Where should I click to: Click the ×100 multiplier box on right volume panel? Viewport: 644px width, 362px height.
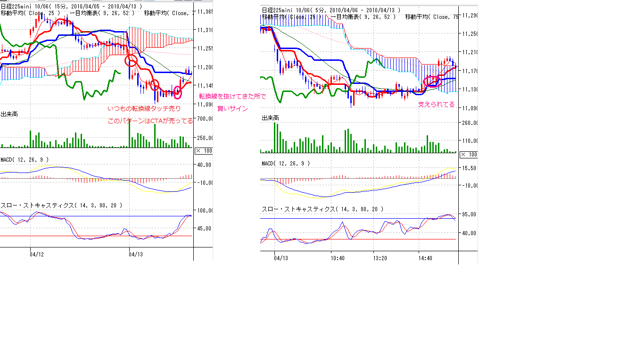(469, 154)
